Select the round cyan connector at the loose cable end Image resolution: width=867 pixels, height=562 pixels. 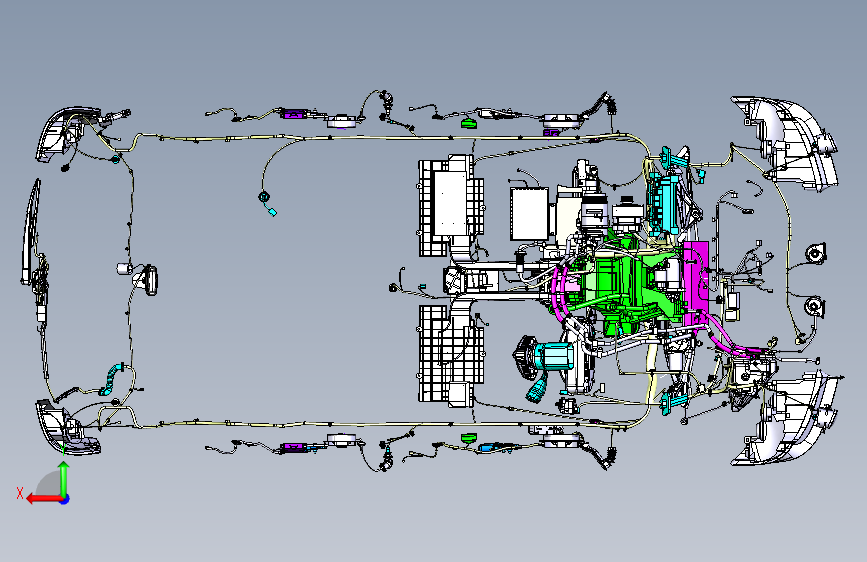(264, 196)
